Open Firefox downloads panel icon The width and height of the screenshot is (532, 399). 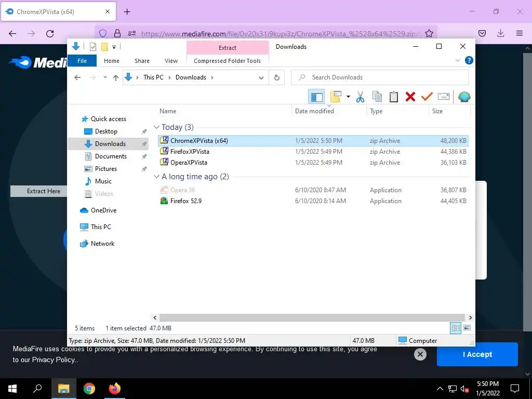tap(500, 33)
